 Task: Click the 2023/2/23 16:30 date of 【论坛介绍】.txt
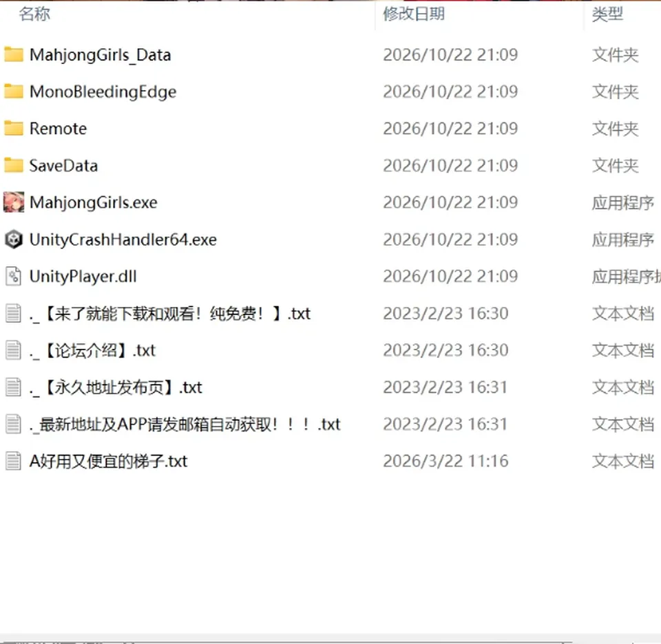(445, 350)
